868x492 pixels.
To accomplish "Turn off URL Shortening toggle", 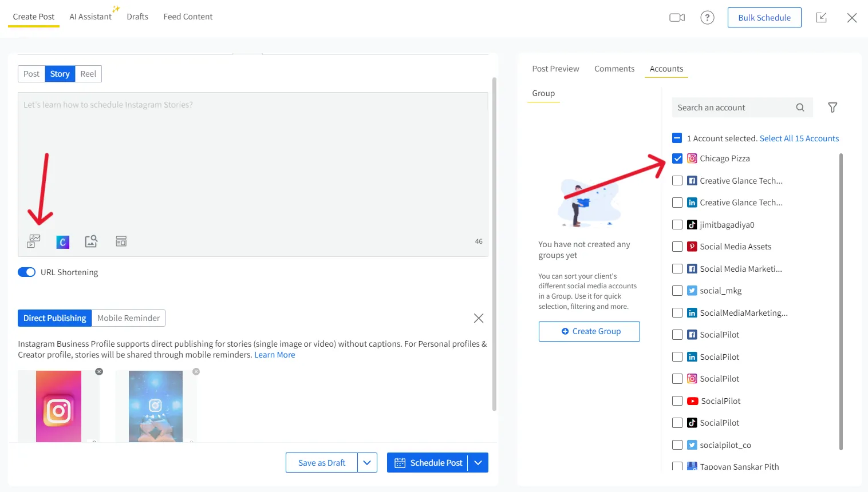I will tap(26, 272).
